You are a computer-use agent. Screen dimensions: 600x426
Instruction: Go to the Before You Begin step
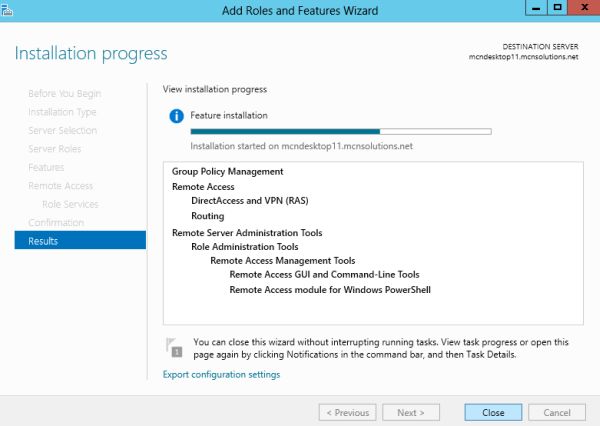(x=65, y=93)
